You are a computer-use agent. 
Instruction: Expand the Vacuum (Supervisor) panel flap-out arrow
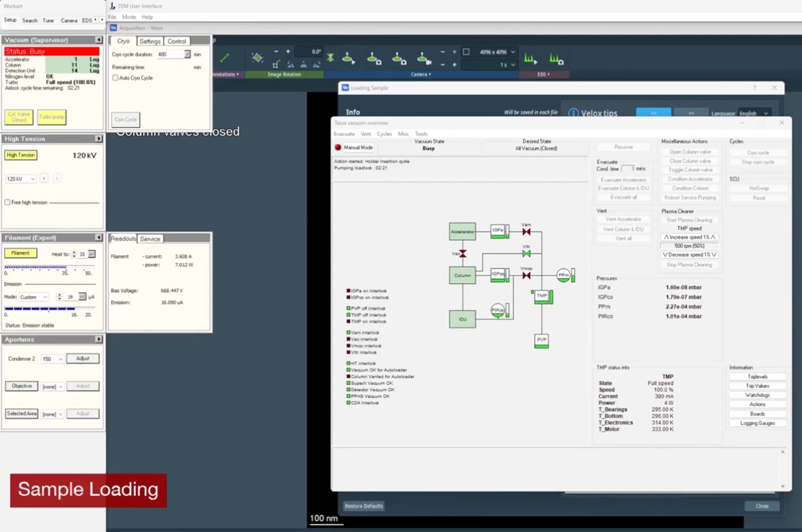pyautogui.click(x=99, y=40)
